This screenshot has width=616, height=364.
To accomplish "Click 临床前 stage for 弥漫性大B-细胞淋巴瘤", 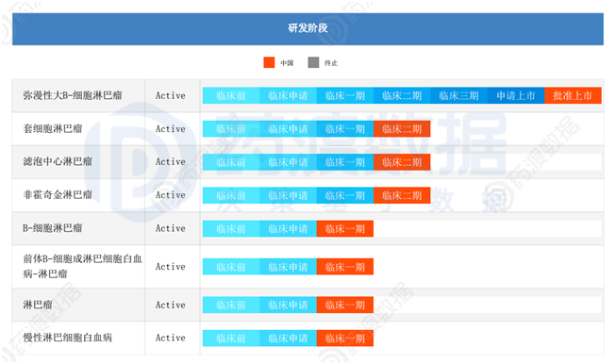I will 231,95.
